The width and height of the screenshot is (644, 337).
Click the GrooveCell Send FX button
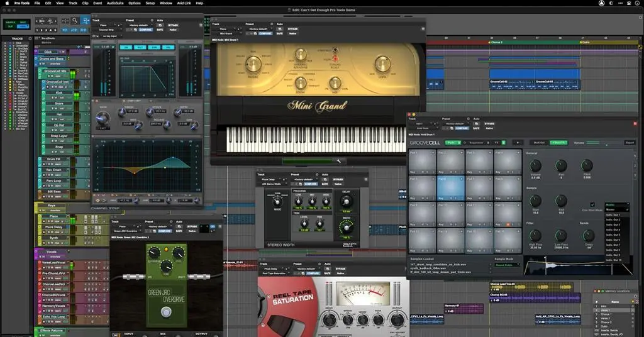(x=558, y=143)
